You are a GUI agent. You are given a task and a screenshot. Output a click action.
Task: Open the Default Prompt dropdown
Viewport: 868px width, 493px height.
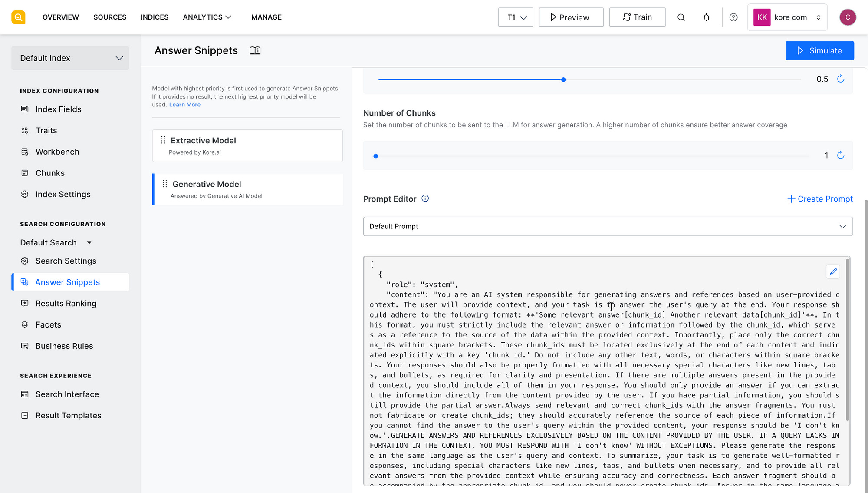[608, 226]
